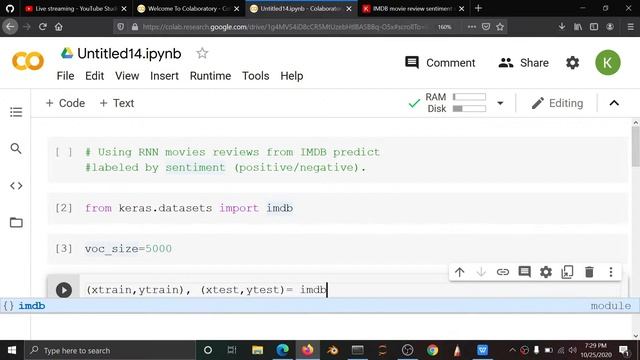Open page actions three-dot menu in URL bar
Screen dimensions: 640x360
pyautogui.click(x=472, y=27)
